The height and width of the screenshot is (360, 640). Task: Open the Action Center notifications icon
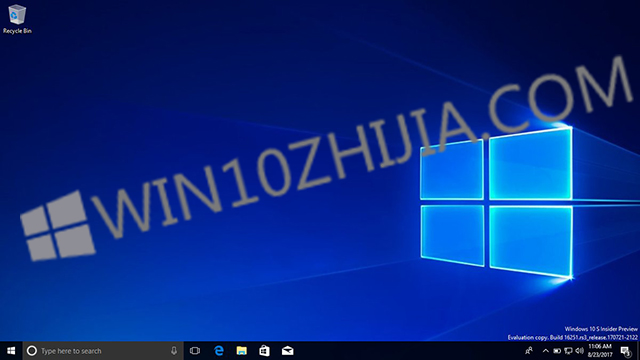pos(626,351)
